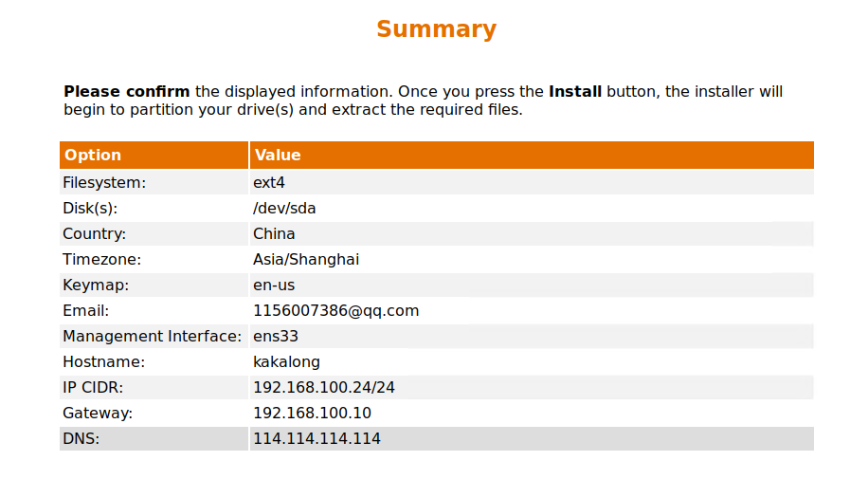
Task: Click the /dev/sda disk value
Action: click(284, 208)
